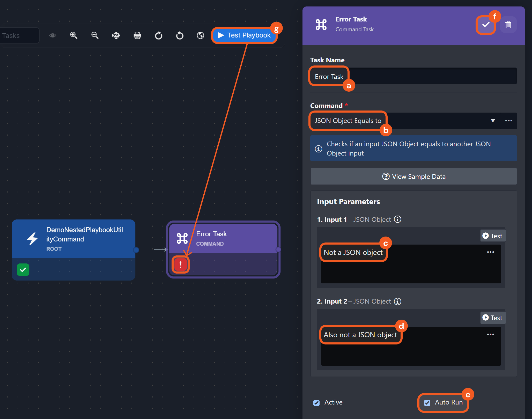Open Input 2 field ellipsis options

click(x=490, y=334)
